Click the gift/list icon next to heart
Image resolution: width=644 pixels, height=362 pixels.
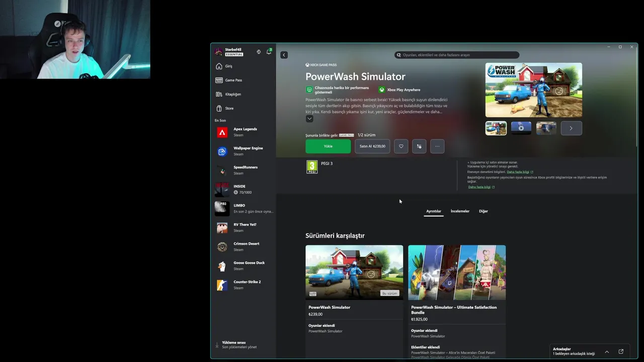pos(419,146)
